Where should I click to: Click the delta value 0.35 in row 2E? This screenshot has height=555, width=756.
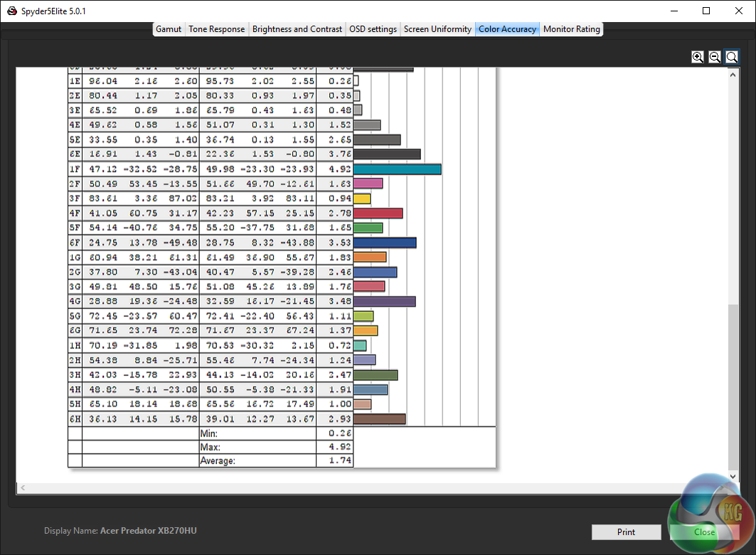340,95
